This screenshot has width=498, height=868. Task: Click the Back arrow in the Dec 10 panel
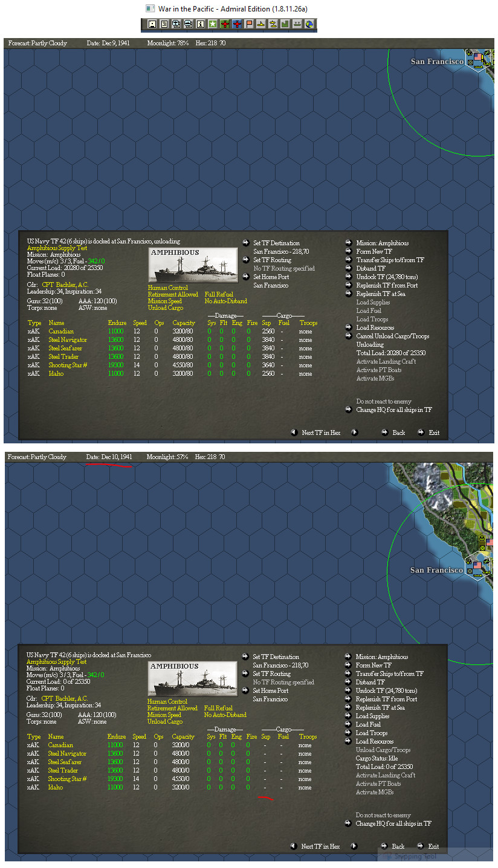point(384,846)
